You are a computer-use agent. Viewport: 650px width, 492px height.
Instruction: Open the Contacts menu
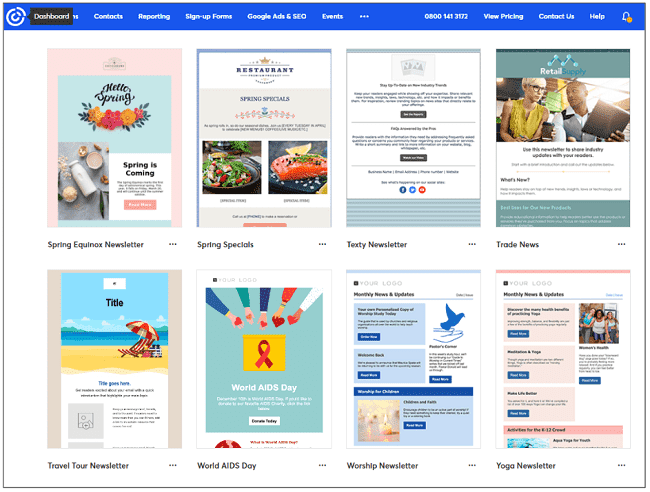coord(108,17)
